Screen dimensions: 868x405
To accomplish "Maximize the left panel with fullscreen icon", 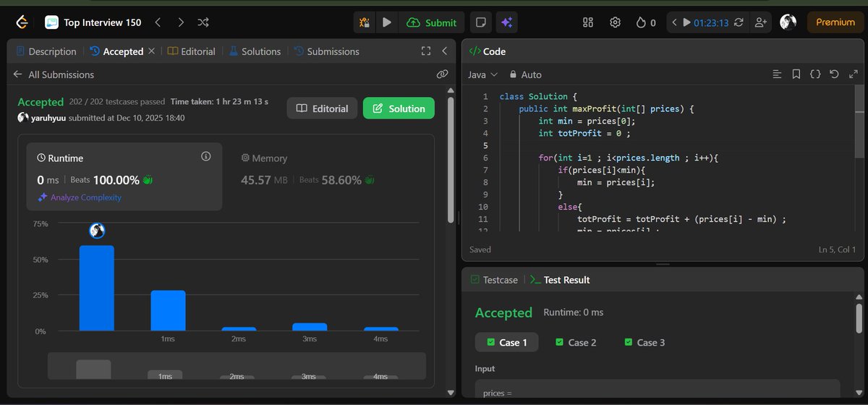I will (x=426, y=51).
